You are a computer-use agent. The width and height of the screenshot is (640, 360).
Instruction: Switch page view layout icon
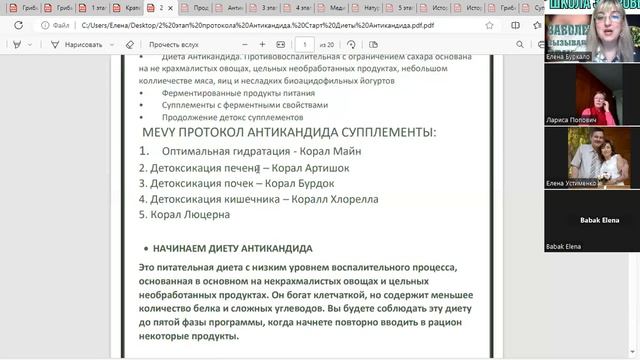click(x=373, y=44)
